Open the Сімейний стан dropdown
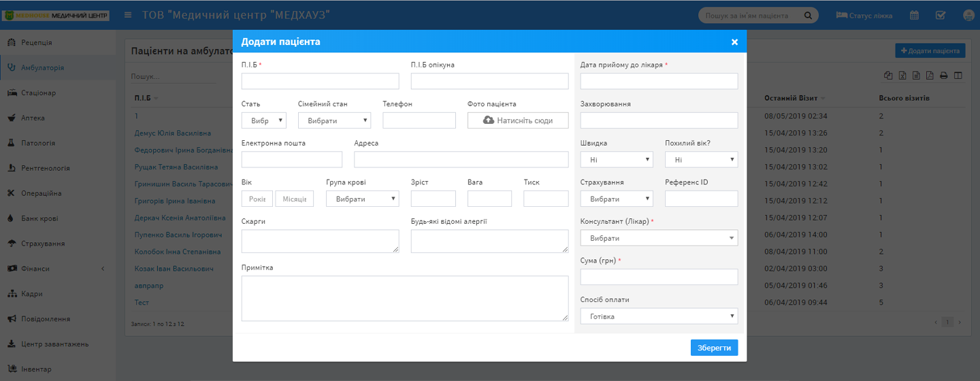 click(x=334, y=120)
